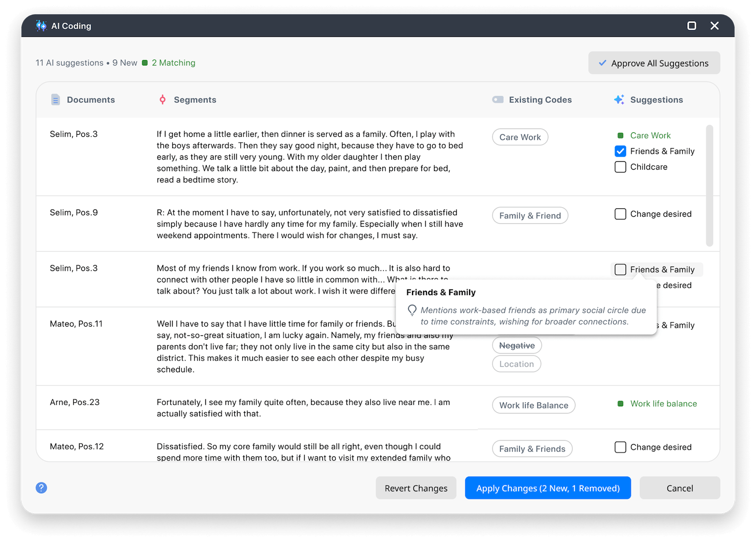Open help via the question mark icon
This screenshot has height=542, width=756.
(41, 487)
